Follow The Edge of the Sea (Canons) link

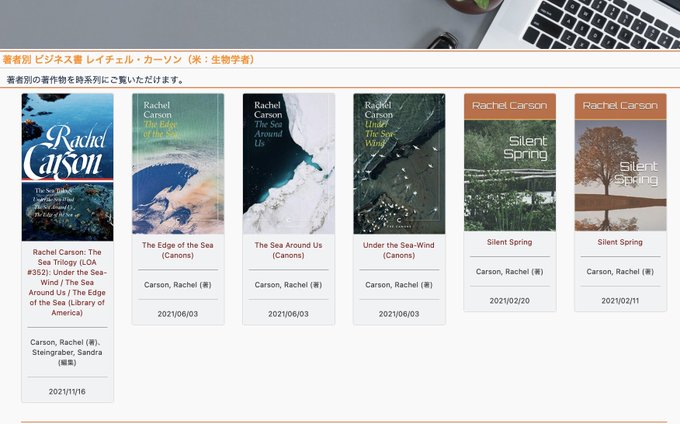click(178, 250)
